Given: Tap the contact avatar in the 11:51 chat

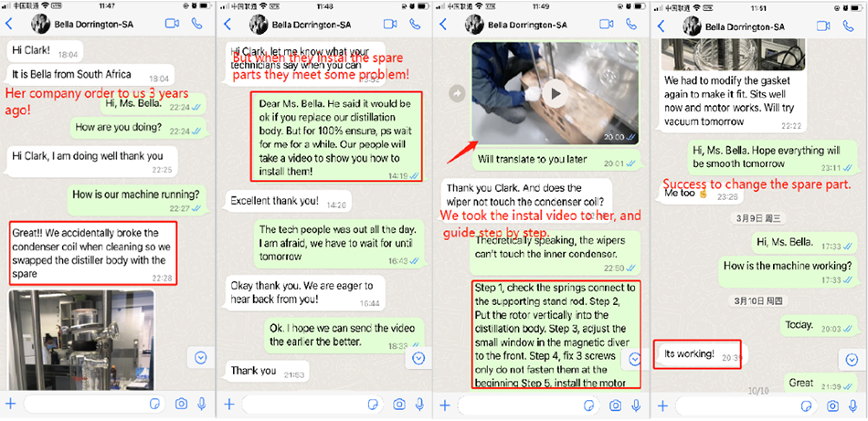Looking at the screenshot, I should 693,26.
